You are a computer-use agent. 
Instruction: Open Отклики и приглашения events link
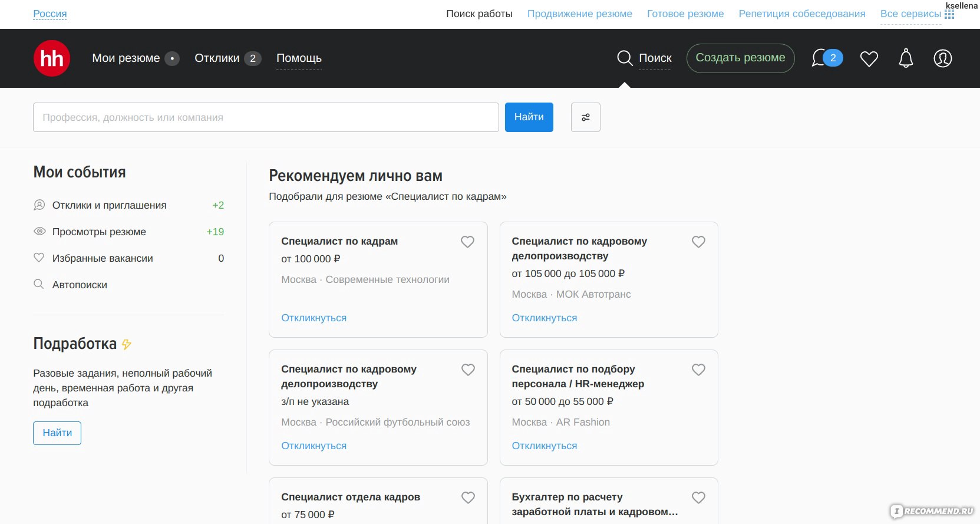click(110, 205)
